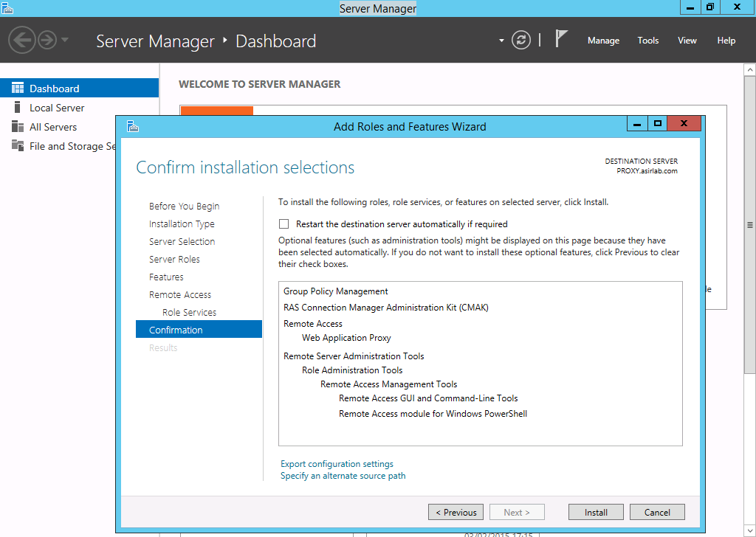Open the Manage menu
The image size is (756, 537).
(603, 41)
